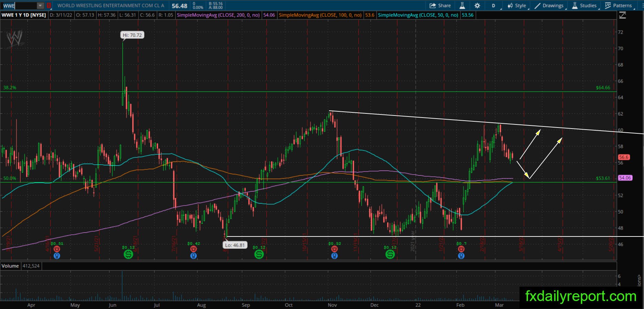The image size is (644, 309).
Task: Click the 50.0% Fibonacci level label
Action: [10, 178]
